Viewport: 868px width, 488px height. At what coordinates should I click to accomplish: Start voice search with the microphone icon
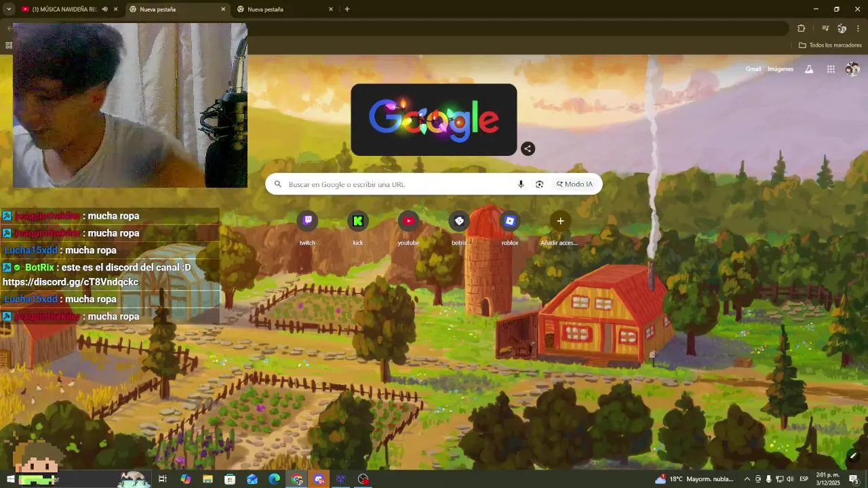point(521,184)
